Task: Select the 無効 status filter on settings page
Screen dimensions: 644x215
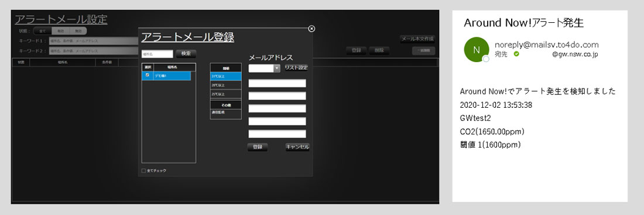Action: click(78, 31)
